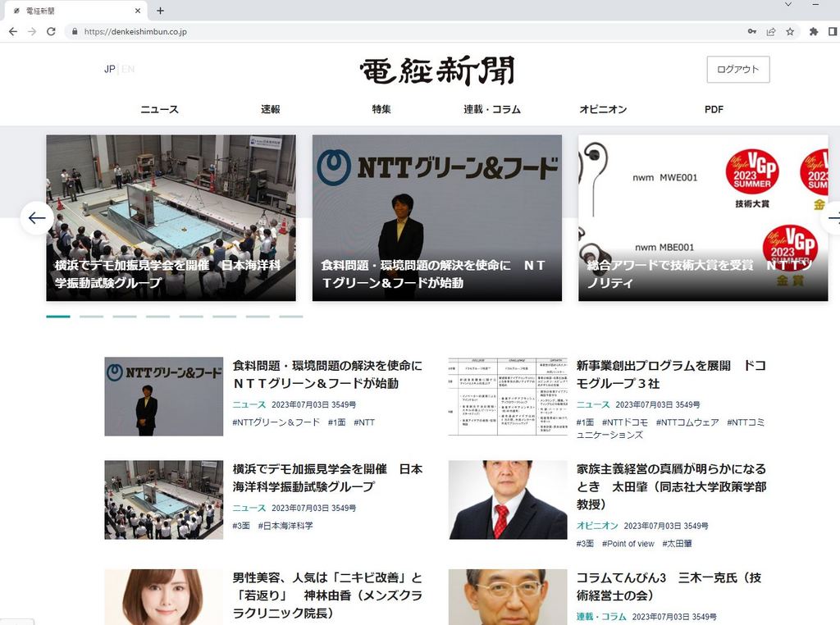Open the saved passwords key icon

pos(752,32)
